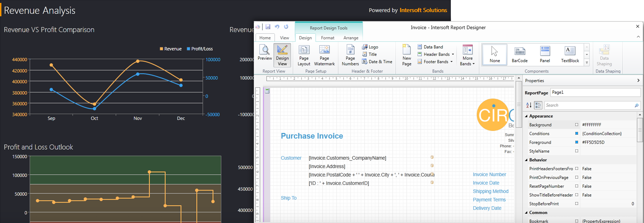This screenshot has height=223, width=644.
Task: Collapse the ribbon
Action: tap(638, 37)
